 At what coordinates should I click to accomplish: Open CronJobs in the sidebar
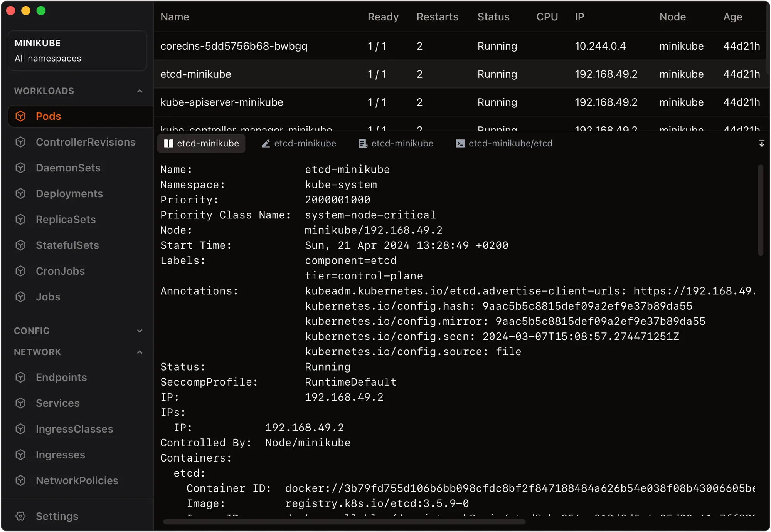(81, 271)
